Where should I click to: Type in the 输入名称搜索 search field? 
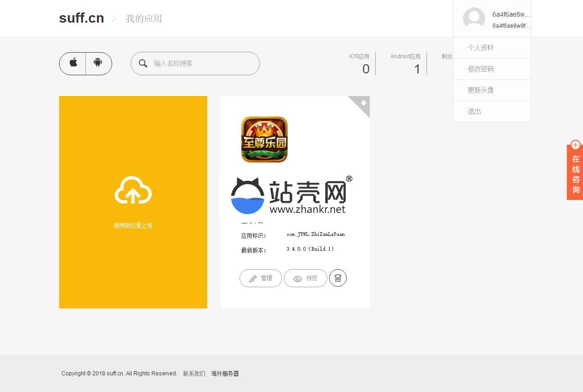(203, 63)
